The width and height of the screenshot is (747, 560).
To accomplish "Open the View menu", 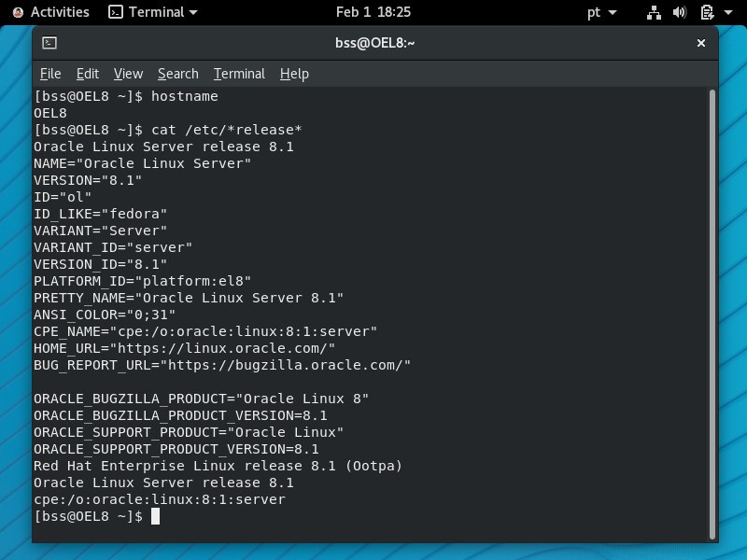I will (x=128, y=74).
